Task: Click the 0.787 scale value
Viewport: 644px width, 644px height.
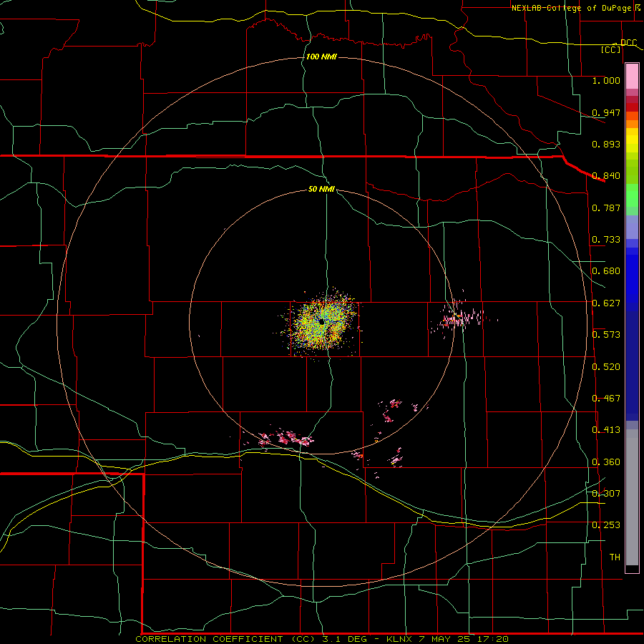Action: (x=606, y=208)
